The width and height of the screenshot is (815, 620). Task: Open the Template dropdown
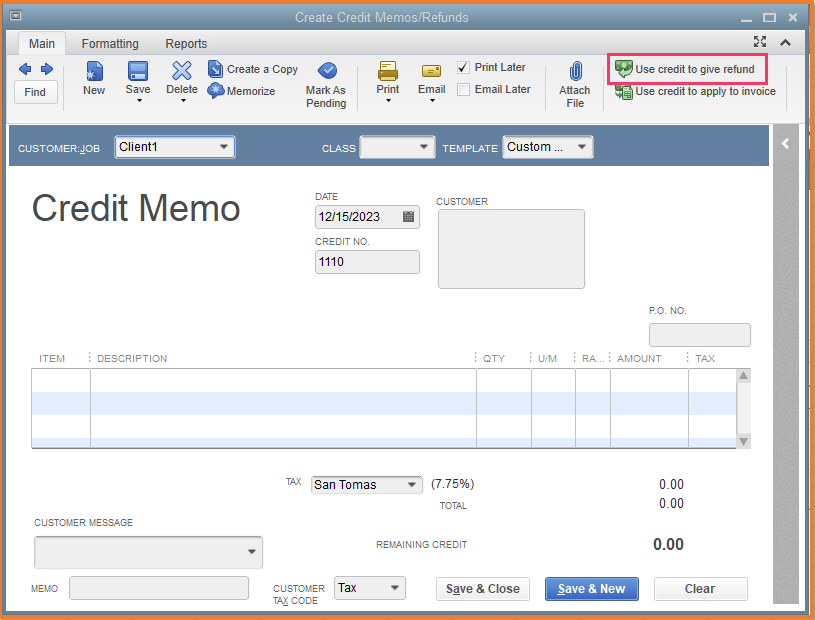[x=582, y=147]
